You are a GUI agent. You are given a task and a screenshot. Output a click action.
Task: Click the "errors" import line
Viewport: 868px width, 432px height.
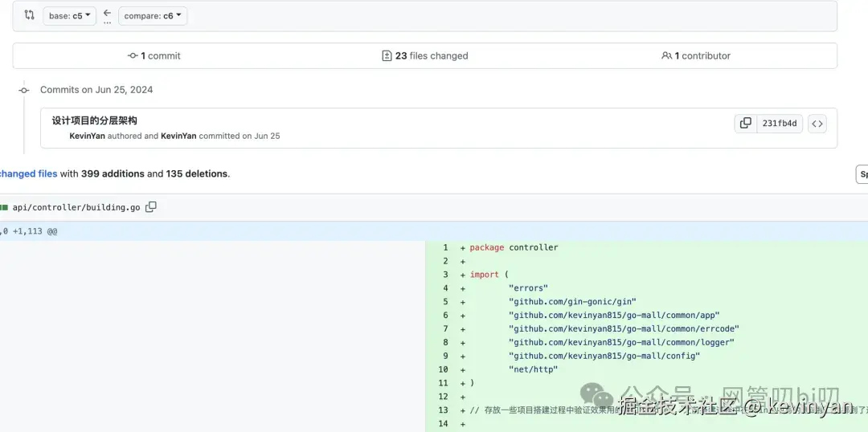pos(528,288)
